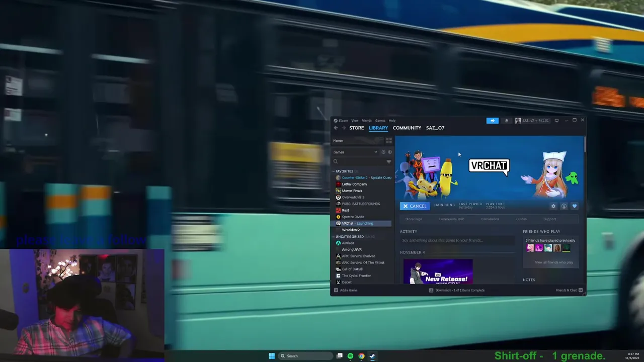Open Task View on taskbar
Image resolution: width=644 pixels, height=362 pixels.
coord(340,356)
